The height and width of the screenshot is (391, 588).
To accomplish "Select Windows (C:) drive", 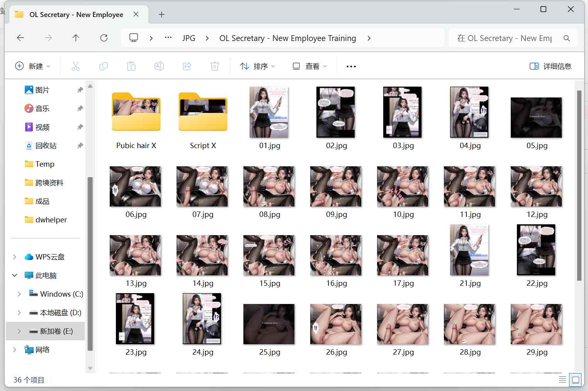I will click(x=61, y=294).
